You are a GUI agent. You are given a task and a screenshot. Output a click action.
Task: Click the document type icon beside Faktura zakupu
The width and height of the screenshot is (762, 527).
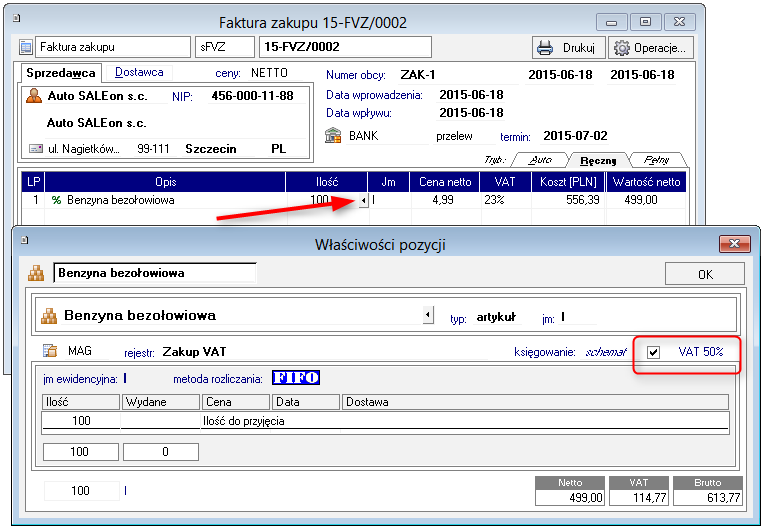(25, 47)
